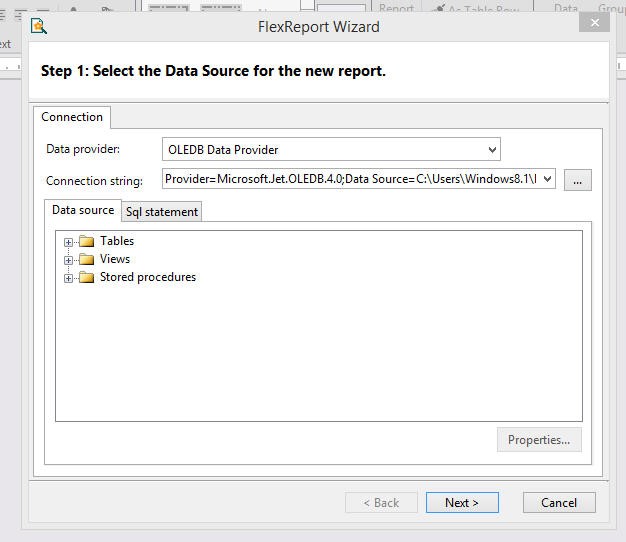Select the Views tree item
The width and height of the screenshot is (626, 542).
pyautogui.click(x=115, y=259)
